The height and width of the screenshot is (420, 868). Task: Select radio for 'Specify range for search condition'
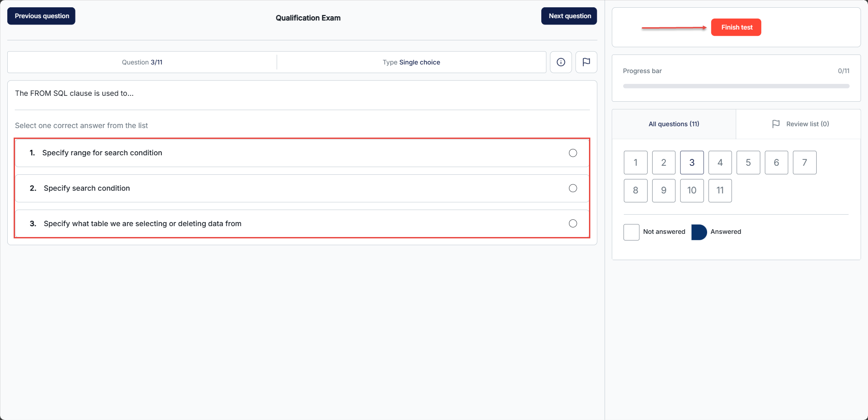click(573, 153)
